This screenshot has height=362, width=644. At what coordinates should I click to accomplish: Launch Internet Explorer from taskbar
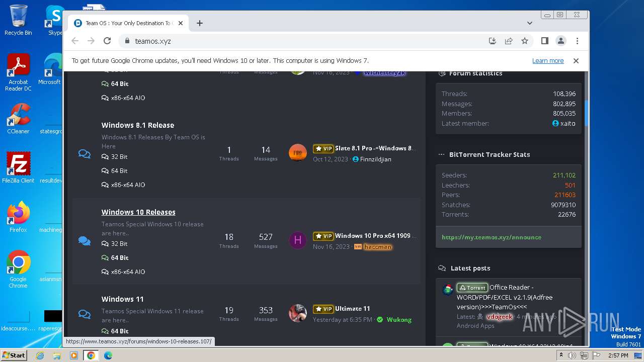[40, 355]
